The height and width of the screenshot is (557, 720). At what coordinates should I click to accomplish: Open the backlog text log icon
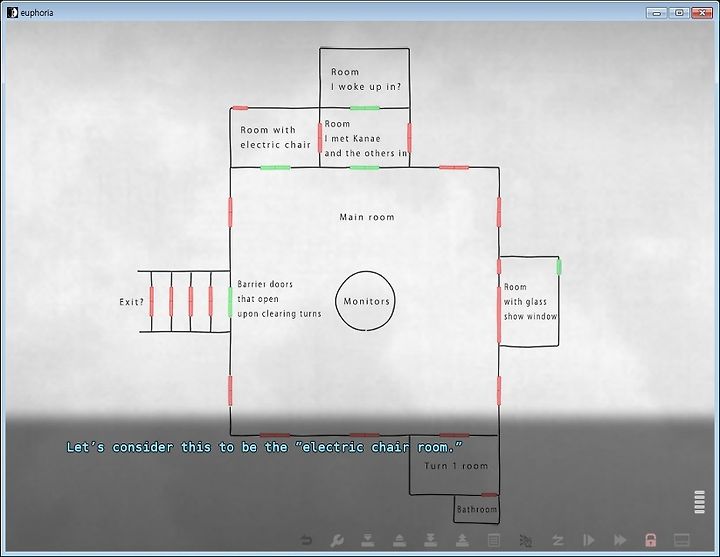pos(494,540)
